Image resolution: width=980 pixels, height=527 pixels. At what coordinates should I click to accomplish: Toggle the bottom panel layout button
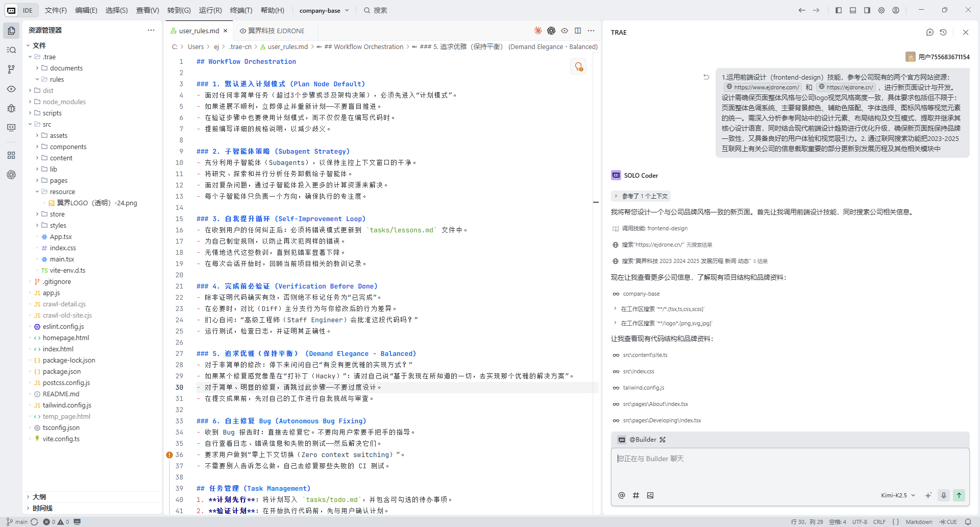[x=853, y=10]
